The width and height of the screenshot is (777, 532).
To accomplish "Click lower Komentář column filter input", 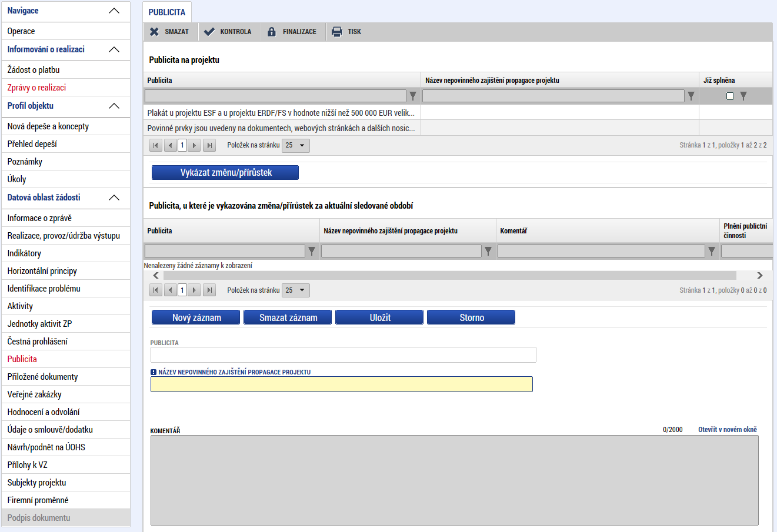I will (x=601, y=251).
